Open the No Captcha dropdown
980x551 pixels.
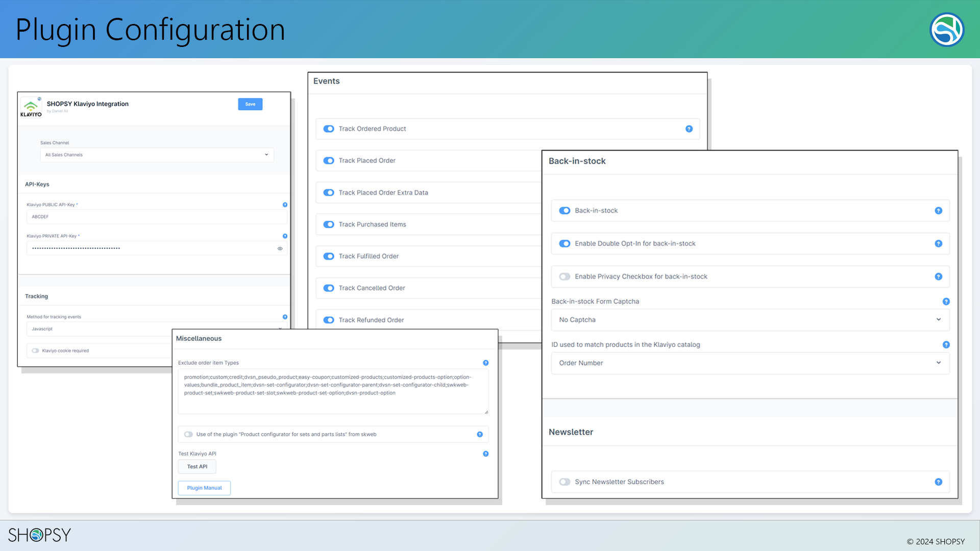(x=750, y=320)
